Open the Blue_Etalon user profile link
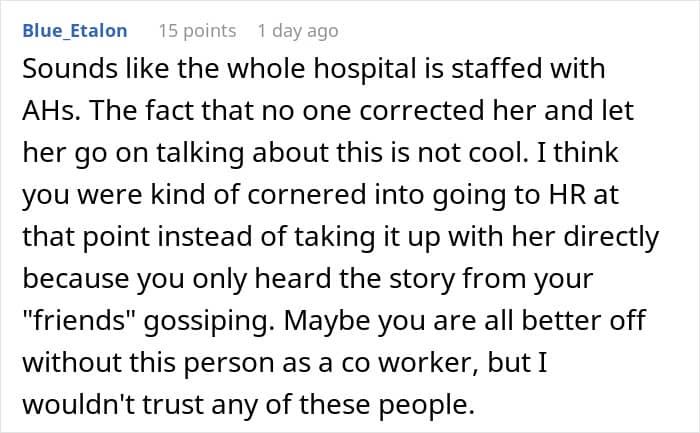 click(75, 31)
